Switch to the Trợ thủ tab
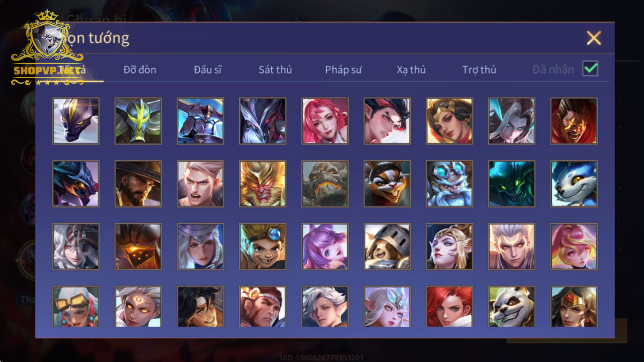644x362 pixels. tap(479, 70)
